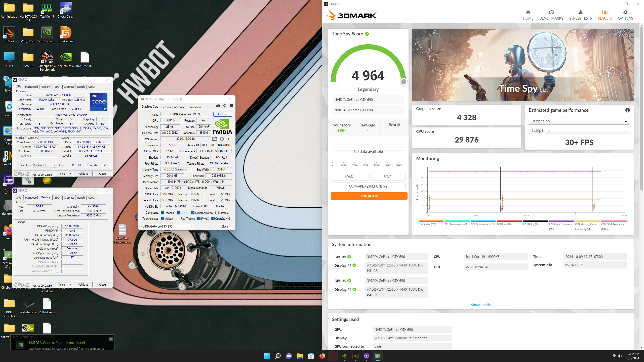
Task: Click the Time Spy hero thumbnail
Action: coord(523,65)
